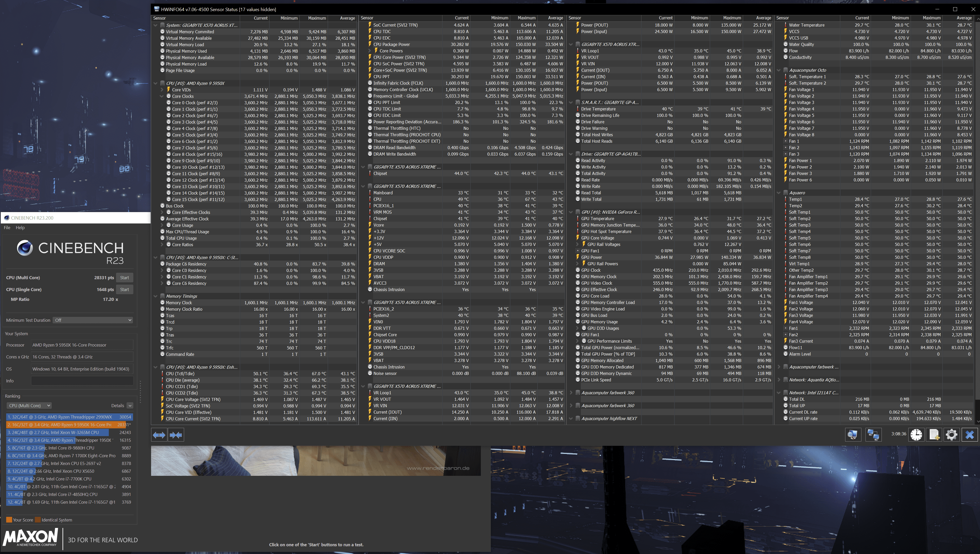Image resolution: width=980 pixels, height=554 pixels.
Task: Collapse the CPU [#0]: AMD Ryzen 9 5950X group
Action: pyautogui.click(x=155, y=83)
